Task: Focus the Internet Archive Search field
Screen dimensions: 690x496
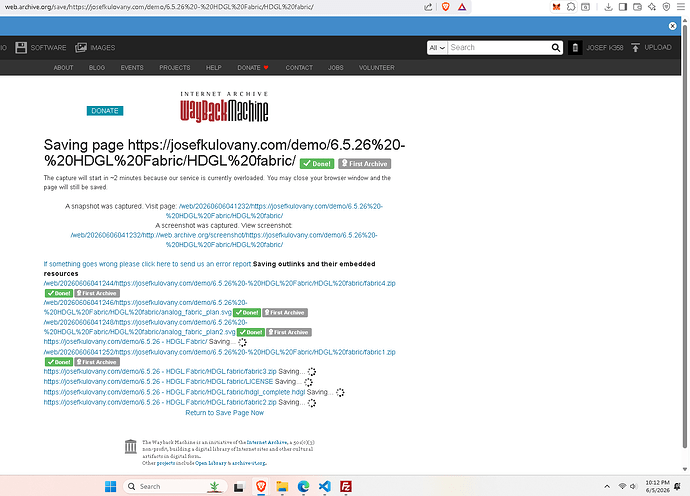Action: 499,48
